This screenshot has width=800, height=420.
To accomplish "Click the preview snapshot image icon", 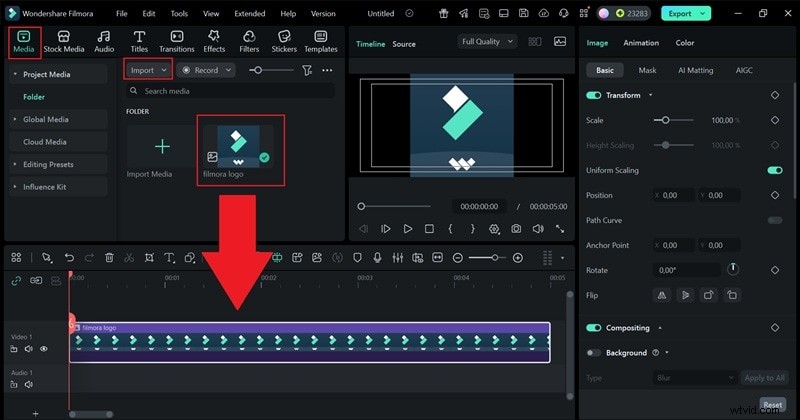I will (560, 42).
